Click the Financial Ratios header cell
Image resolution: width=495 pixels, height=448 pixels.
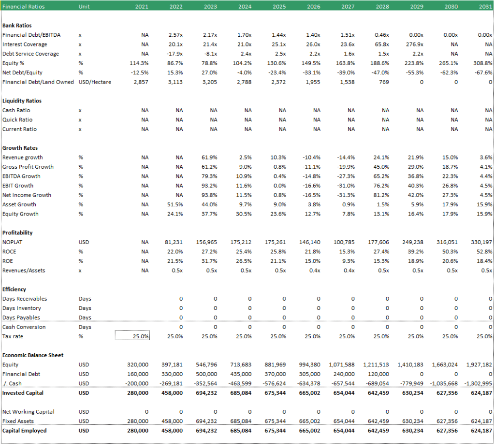tap(23, 7)
